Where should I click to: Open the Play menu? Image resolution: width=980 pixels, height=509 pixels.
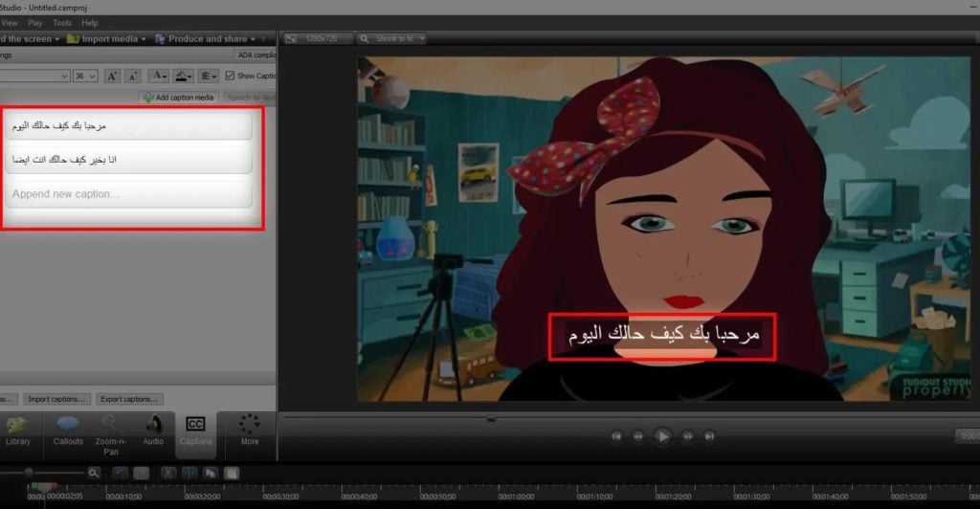click(x=35, y=23)
